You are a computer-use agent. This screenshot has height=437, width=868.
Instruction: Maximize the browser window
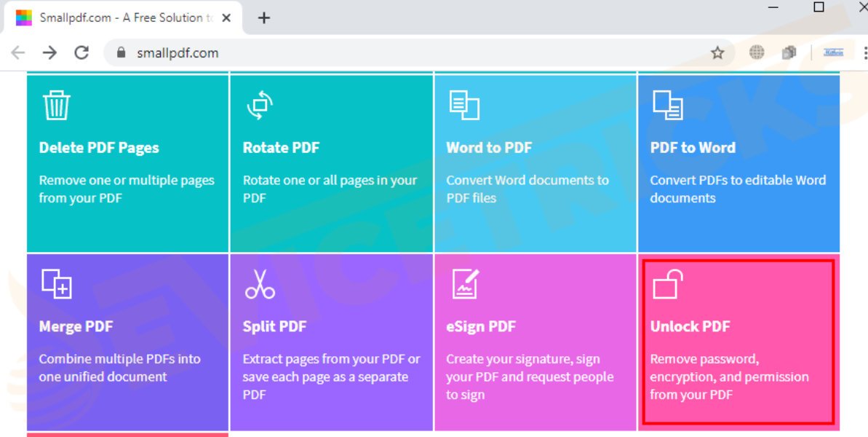pos(819,7)
